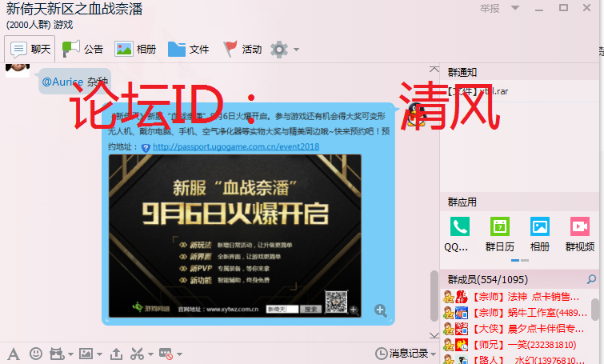604x364 pixels.
Task: Click 一笑 member avatar icon
Action: tap(462, 344)
